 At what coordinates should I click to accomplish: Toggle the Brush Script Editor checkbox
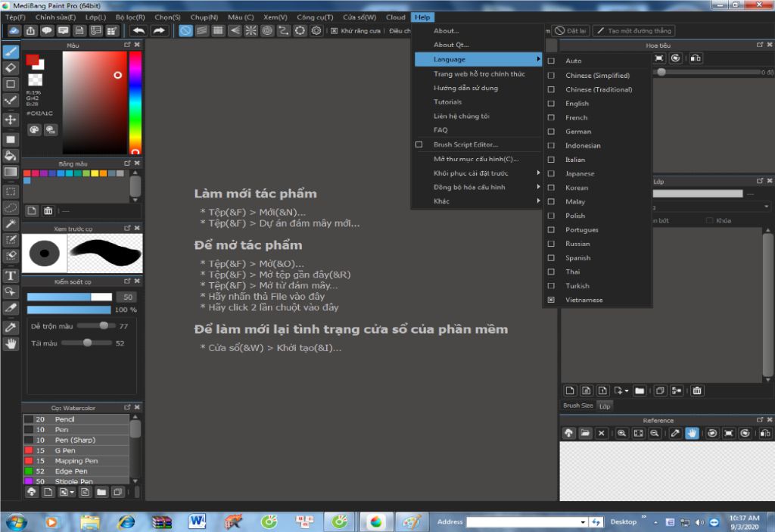(x=419, y=145)
